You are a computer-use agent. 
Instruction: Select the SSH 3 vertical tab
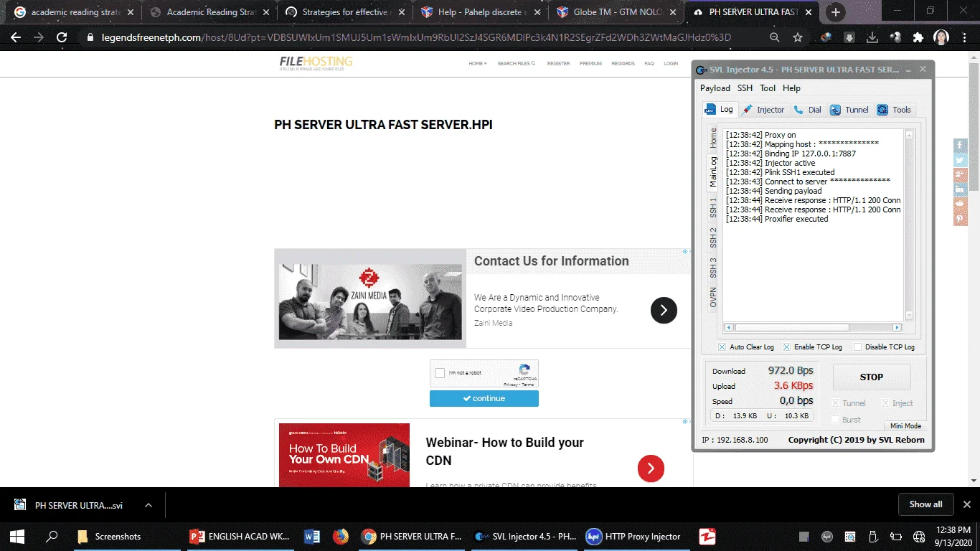(x=712, y=268)
